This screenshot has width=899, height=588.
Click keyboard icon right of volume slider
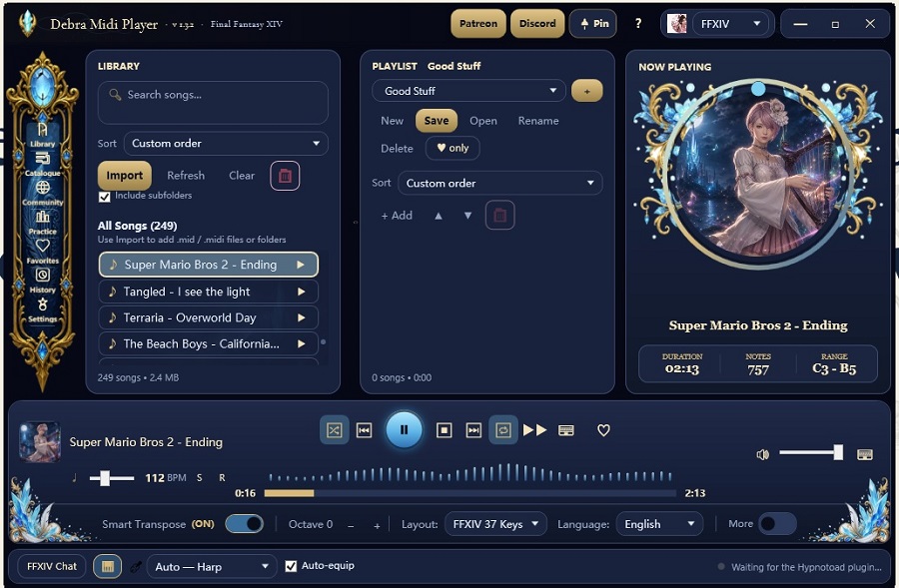click(x=865, y=454)
